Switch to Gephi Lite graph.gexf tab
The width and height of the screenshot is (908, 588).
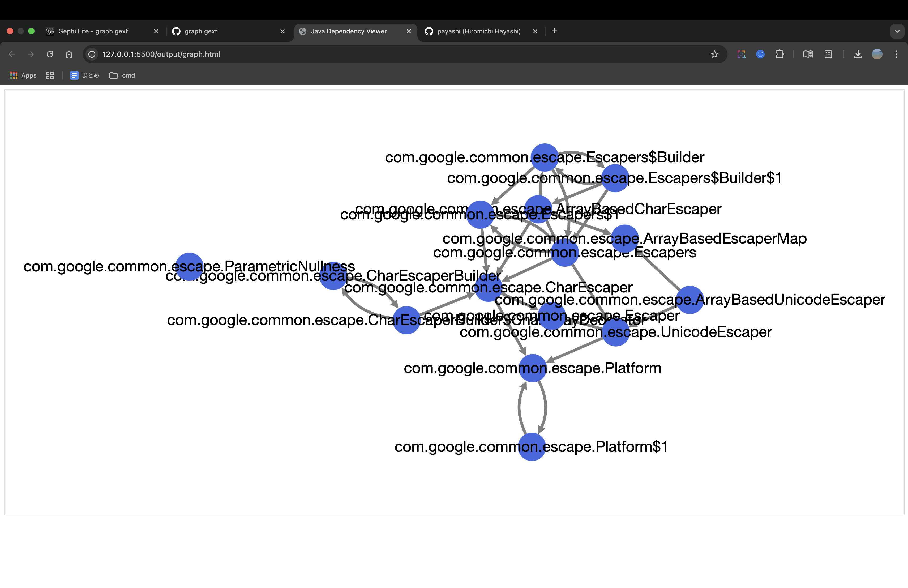[x=93, y=31]
